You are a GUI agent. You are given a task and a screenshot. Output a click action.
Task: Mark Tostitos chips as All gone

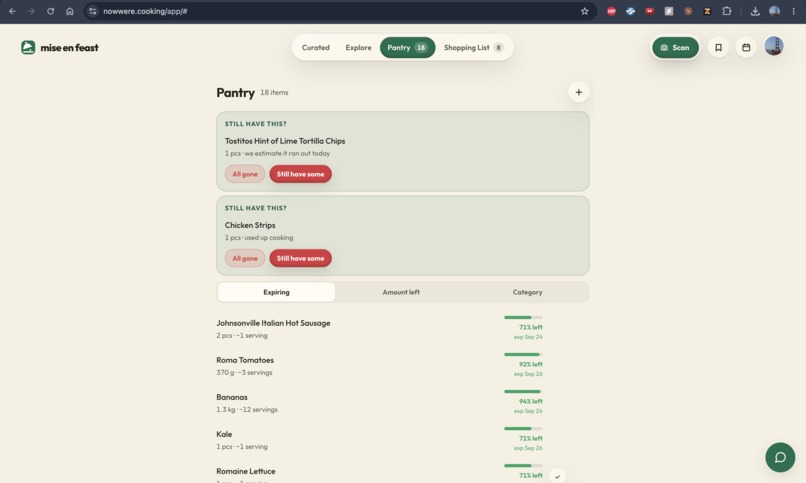(245, 174)
